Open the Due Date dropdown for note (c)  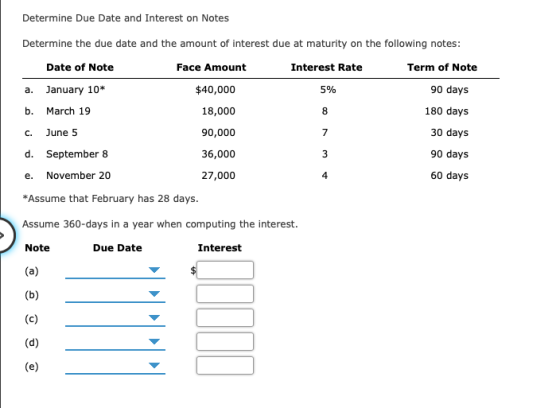115,318
